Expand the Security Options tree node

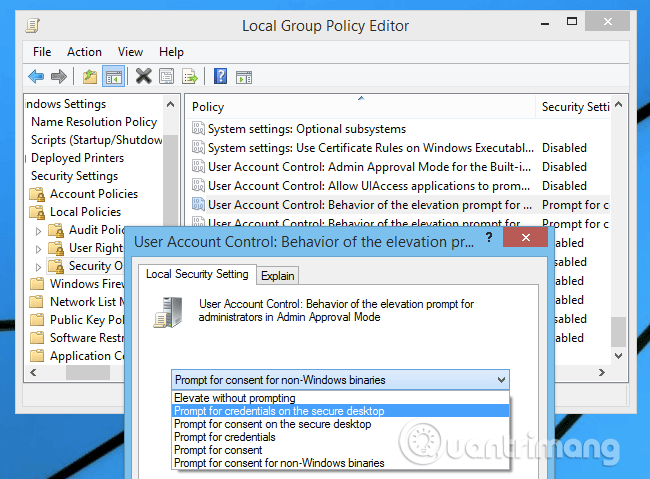38,267
